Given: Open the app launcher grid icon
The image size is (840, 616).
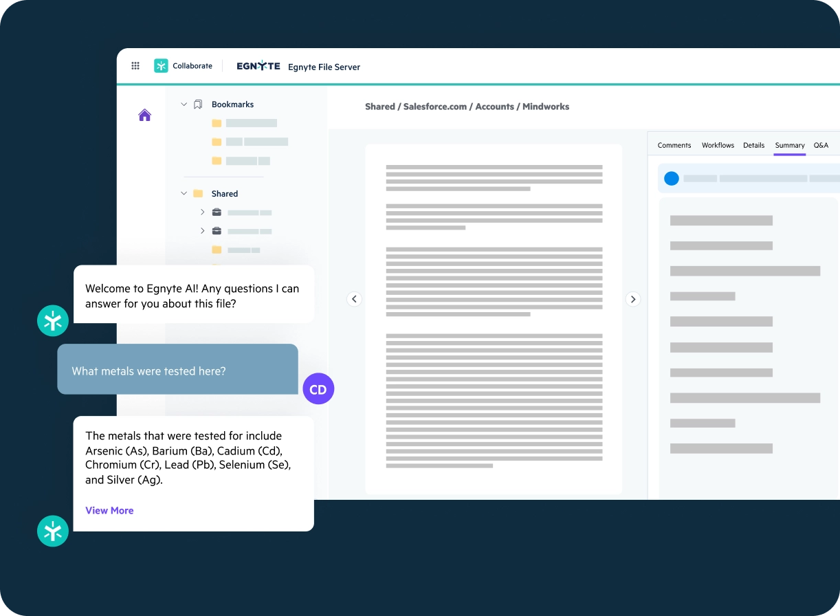Looking at the screenshot, I should click(135, 65).
